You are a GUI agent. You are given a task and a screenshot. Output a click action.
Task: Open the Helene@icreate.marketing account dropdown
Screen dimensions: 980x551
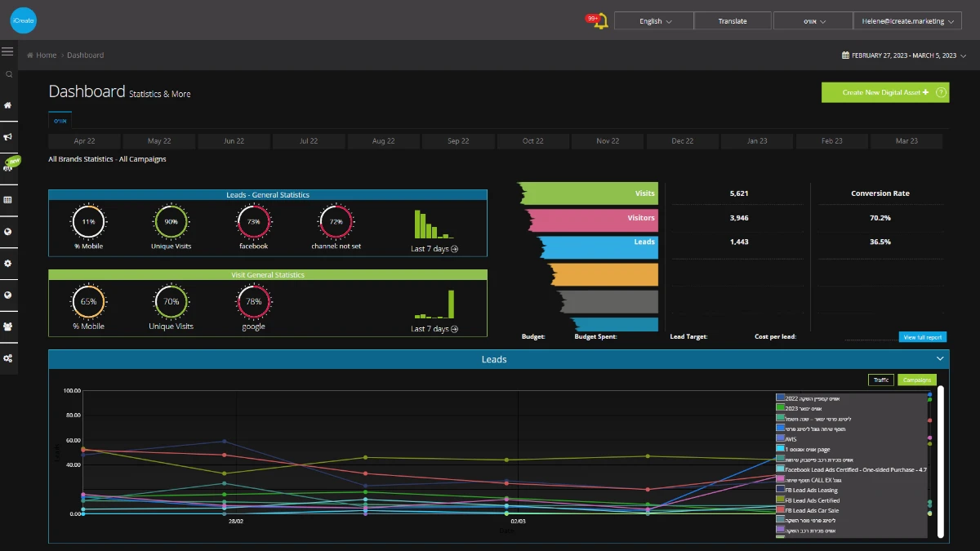point(907,21)
